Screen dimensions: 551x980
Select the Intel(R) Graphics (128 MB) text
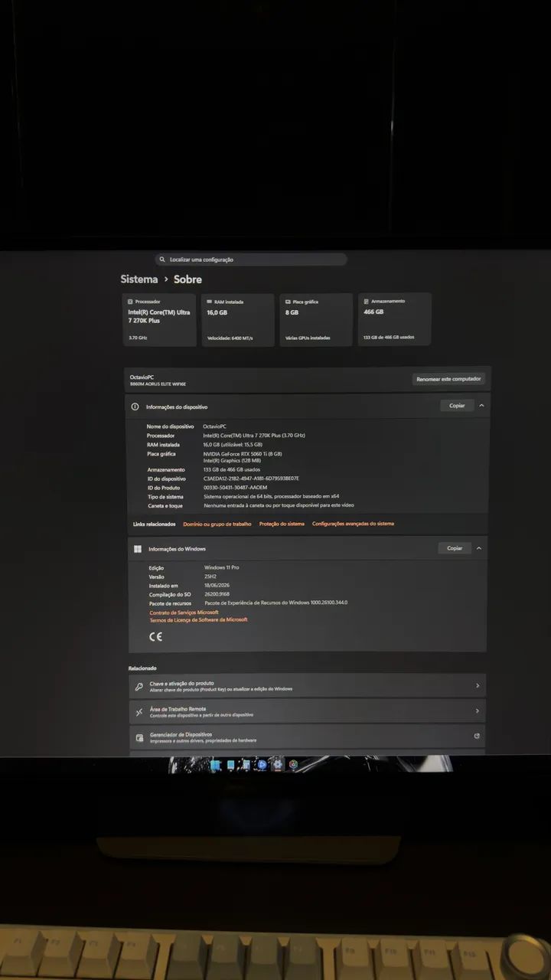pyautogui.click(x=232, y=461)
